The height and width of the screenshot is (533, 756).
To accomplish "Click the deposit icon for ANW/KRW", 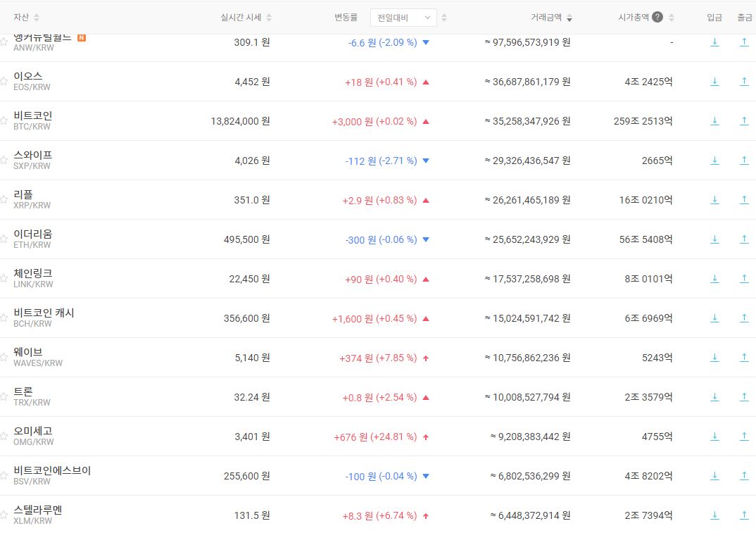I will [x=714, y=42].
